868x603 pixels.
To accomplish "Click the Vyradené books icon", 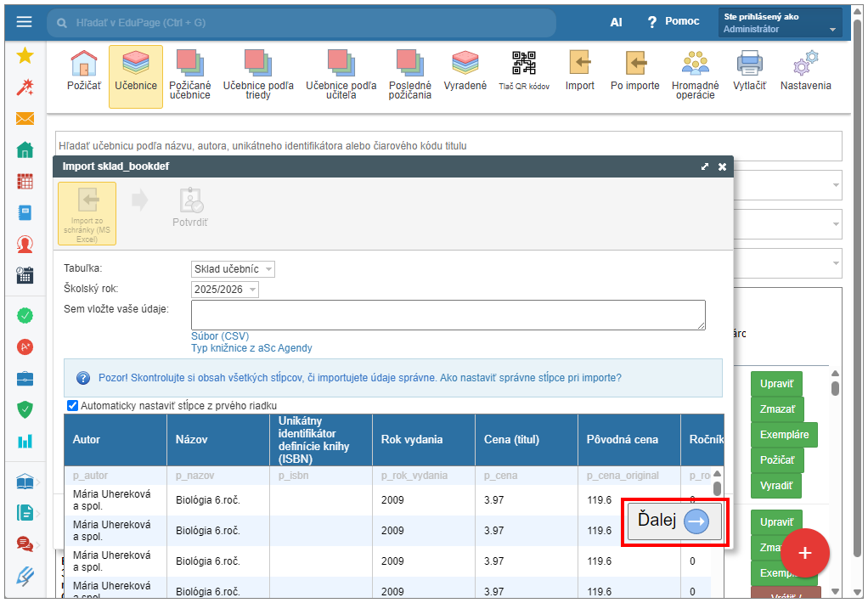I will 465,65.
